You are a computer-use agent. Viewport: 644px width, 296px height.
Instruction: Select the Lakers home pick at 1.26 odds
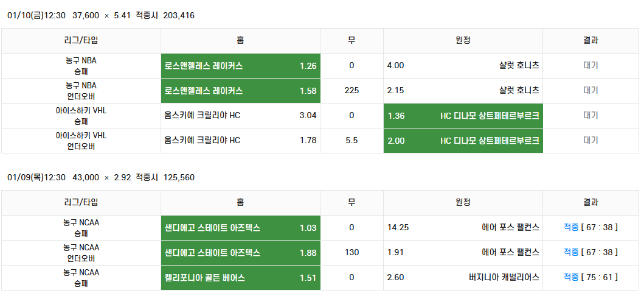(240, 66)
